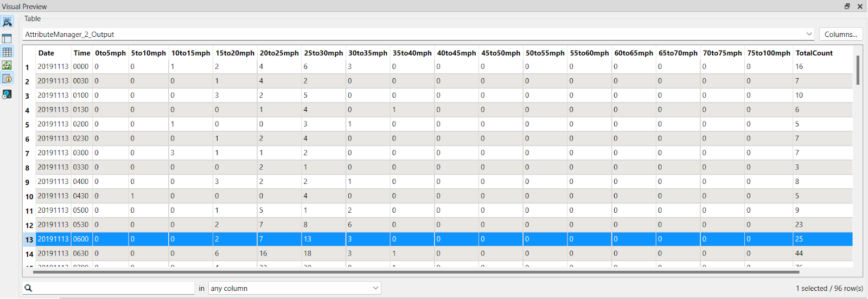Open the 'any column' search filter dropdown

295,288
